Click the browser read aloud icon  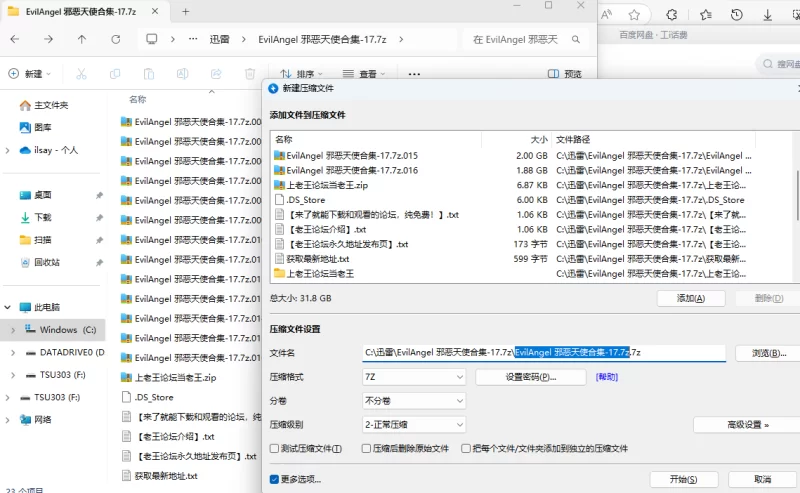coord(606,15)
